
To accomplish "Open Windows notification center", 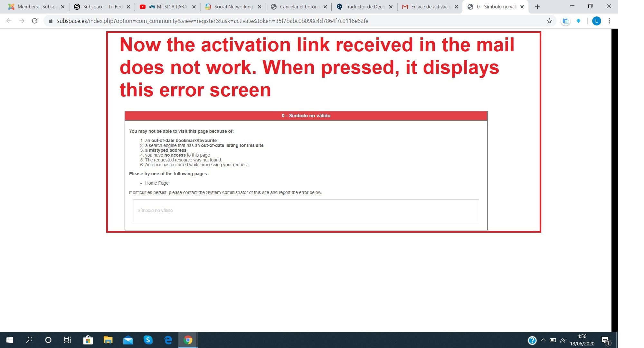I will click(x=605, y=340).
